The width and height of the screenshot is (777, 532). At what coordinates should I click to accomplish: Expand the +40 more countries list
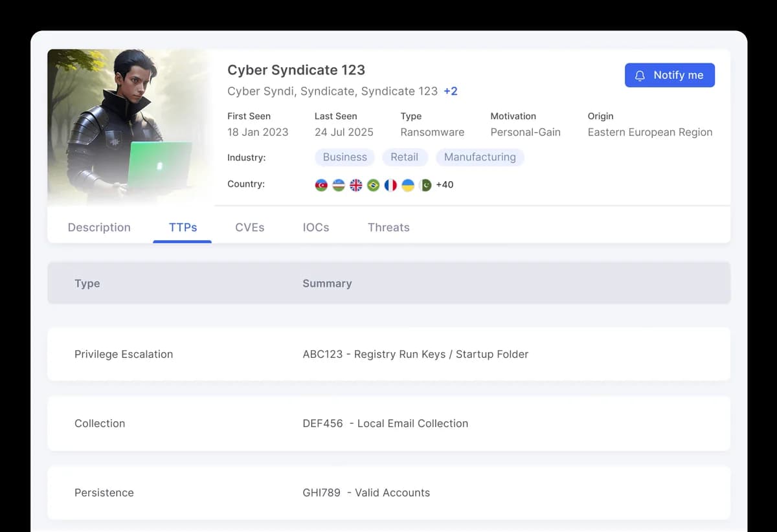(445, 185)
